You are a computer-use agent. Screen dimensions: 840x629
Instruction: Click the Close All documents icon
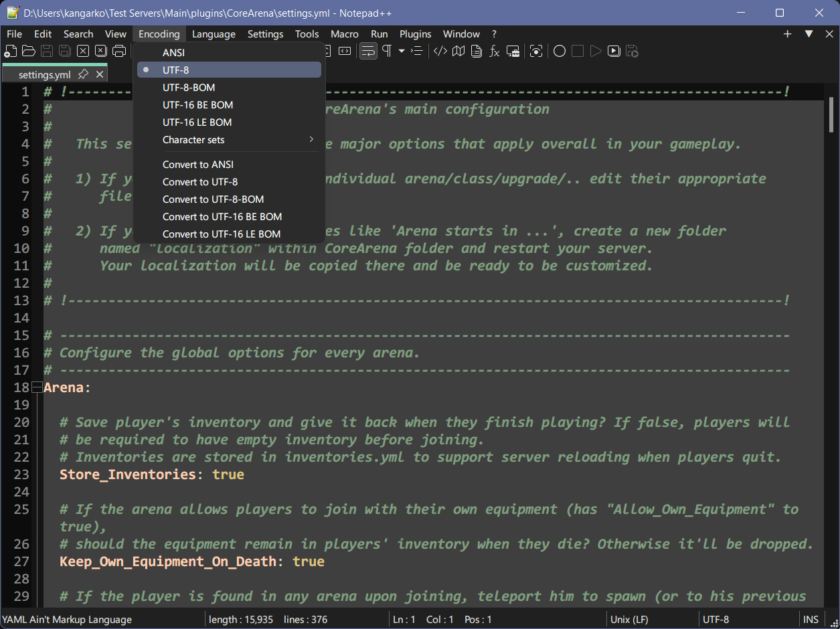pos(101,51)
